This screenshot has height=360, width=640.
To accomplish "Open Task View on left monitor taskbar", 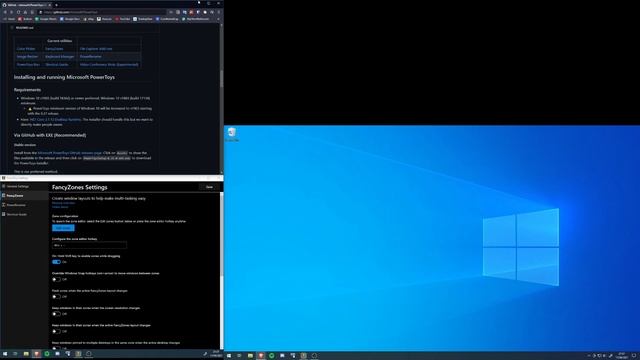I will (16, 354).
